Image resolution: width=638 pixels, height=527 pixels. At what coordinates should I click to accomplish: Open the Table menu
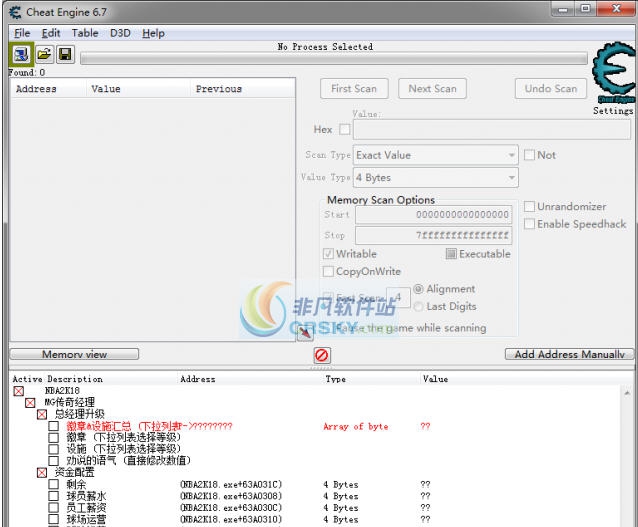[x=85, y=33]
